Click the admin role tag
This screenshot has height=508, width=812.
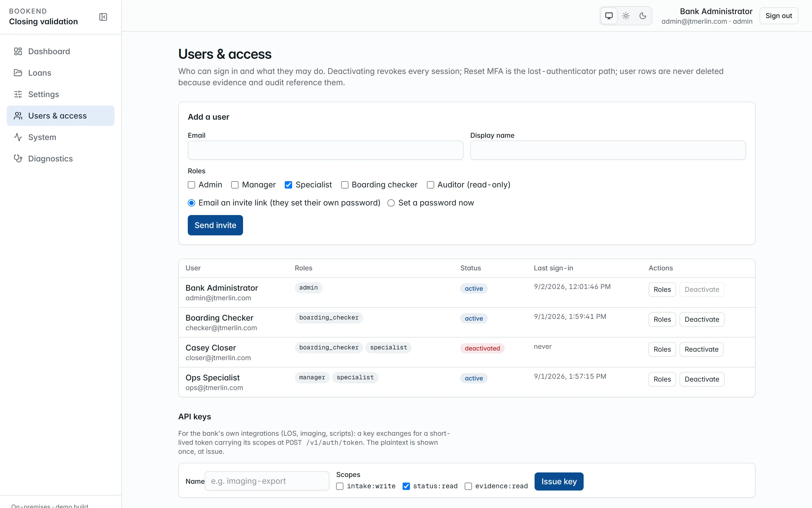(x=308, y=288)
